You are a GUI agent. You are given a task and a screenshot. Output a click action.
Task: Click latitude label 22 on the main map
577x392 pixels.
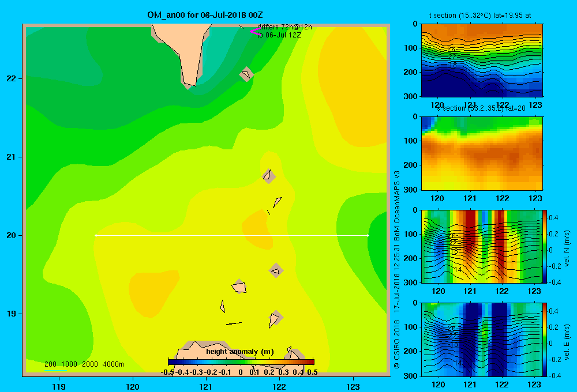pyautogui.click(x=12, y=79)
